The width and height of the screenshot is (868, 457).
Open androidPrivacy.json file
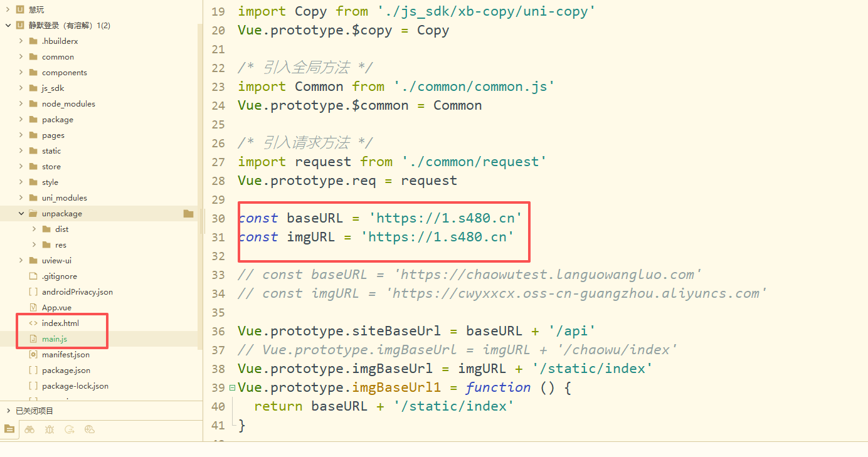tap(77, 292)
